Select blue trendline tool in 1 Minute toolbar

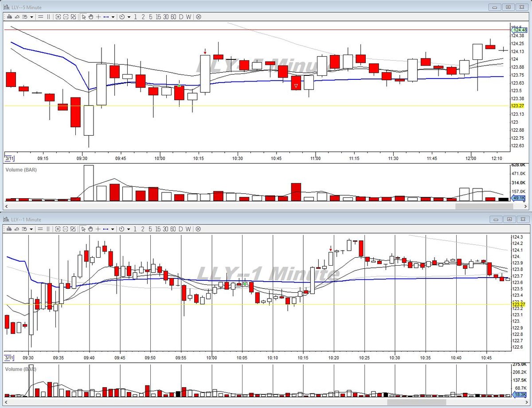pyautogui.click(x=106, y=229)
